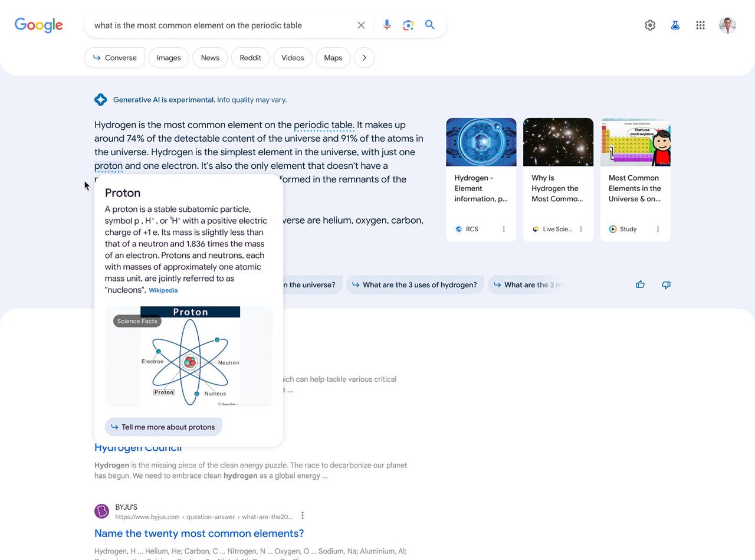Open Search Labs flask icon
The image size is (755, 560).
click(x=675, y=25)
